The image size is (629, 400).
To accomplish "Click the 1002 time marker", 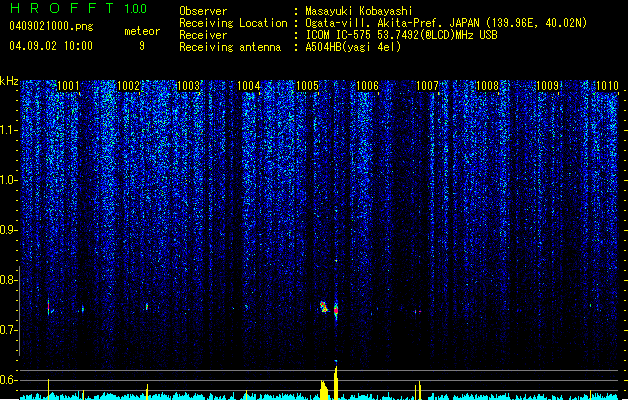I will point(128,86).
